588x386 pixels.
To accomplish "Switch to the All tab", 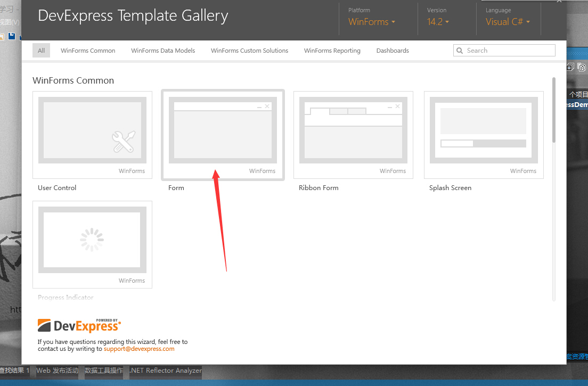I will (41, 51).
